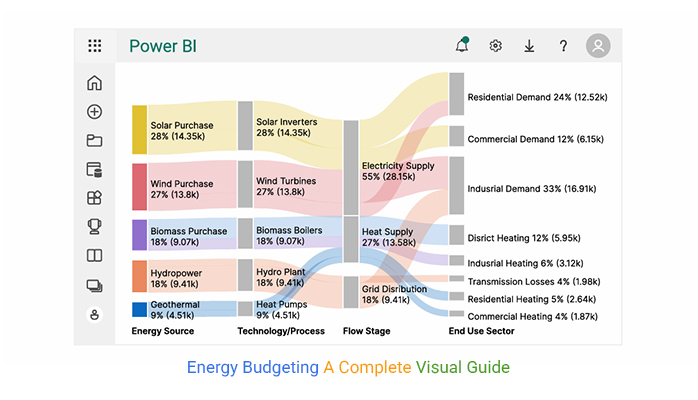698x400 pixels.
Task: Select the red Wind Purchase node
Action: point(139,185)
